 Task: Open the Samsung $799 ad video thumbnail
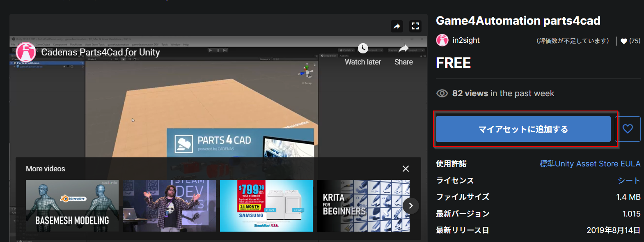[x=266, y=206]
